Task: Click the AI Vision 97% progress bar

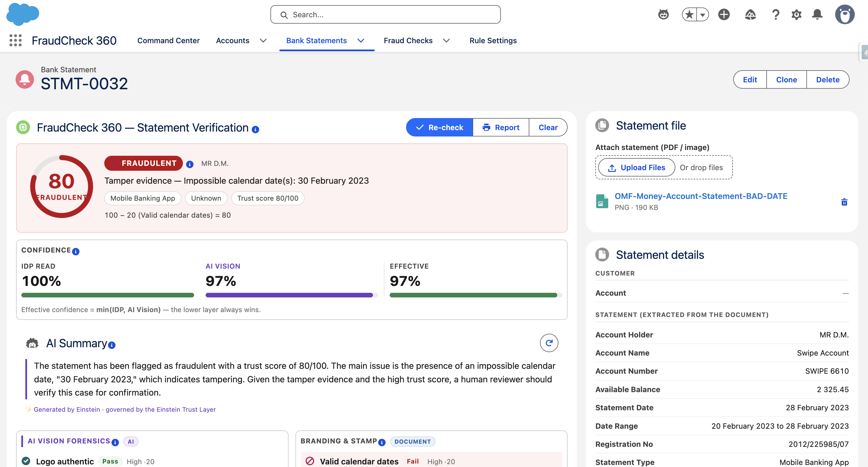Action: coord(291,295)
